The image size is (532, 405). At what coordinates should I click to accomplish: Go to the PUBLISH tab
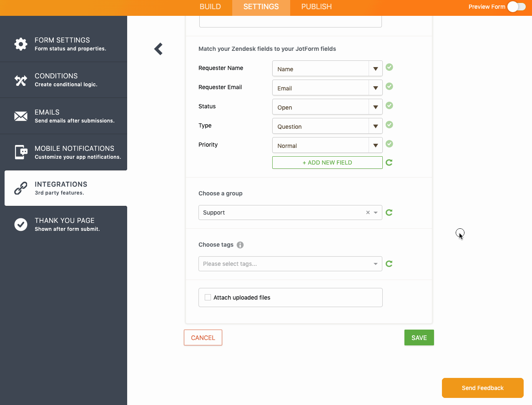316,7
